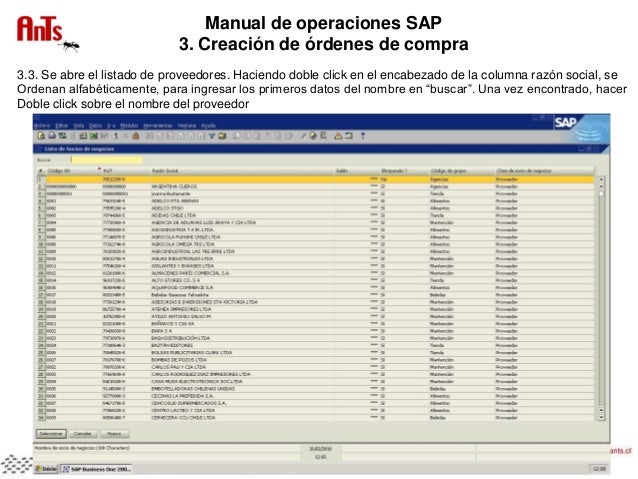The height and width of the screenshot is (479, 638).
Task: Click the SAP Business One taskbar button
Action: click(x=96, y=469)
